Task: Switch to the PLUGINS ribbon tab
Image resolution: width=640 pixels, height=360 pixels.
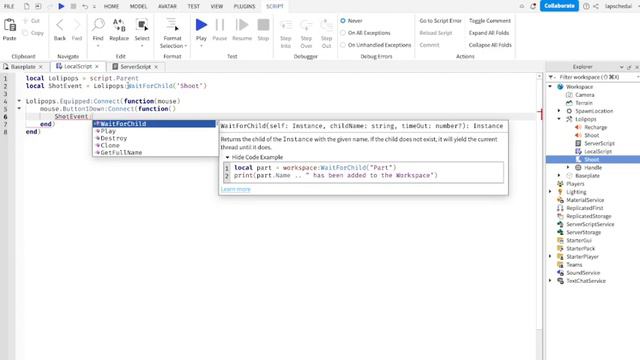Action: point(244,6)
